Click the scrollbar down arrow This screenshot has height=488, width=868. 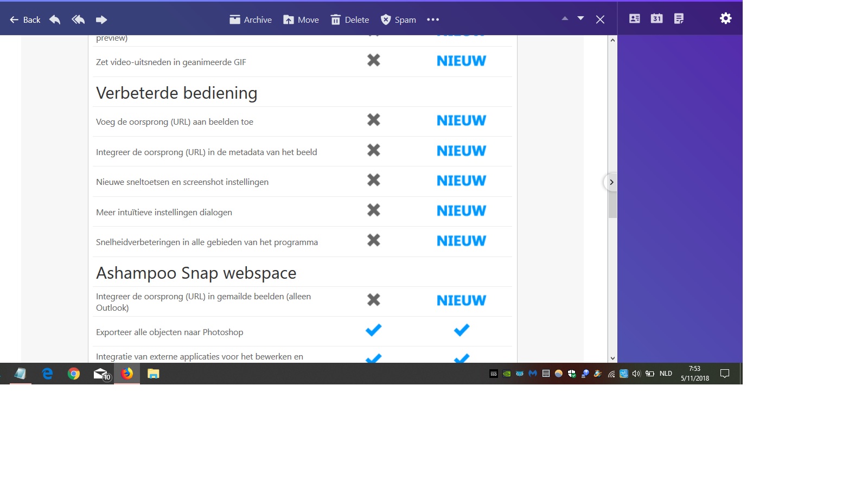coord(612,358)
